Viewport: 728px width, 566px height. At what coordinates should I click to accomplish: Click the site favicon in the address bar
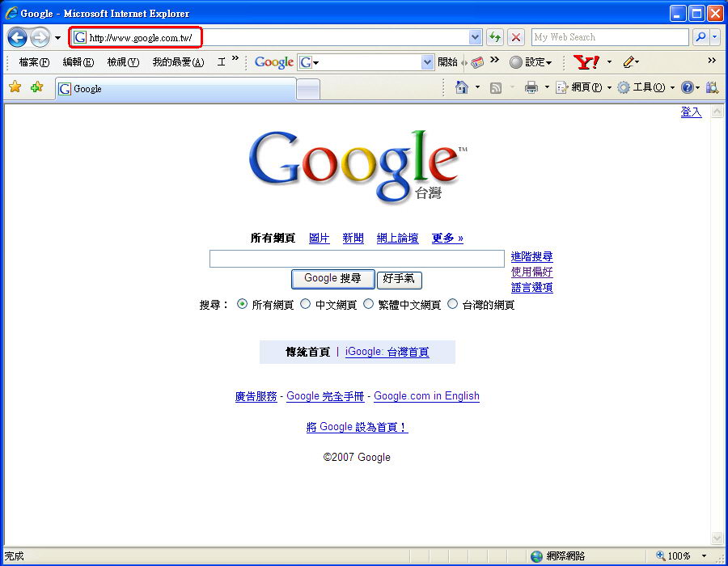80,37
